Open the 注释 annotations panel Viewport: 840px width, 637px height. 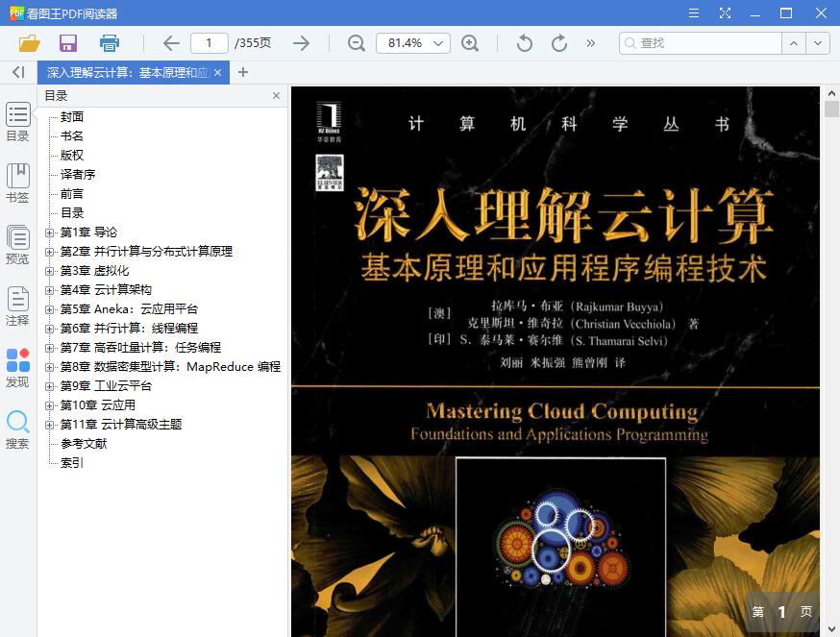[17, 306]
